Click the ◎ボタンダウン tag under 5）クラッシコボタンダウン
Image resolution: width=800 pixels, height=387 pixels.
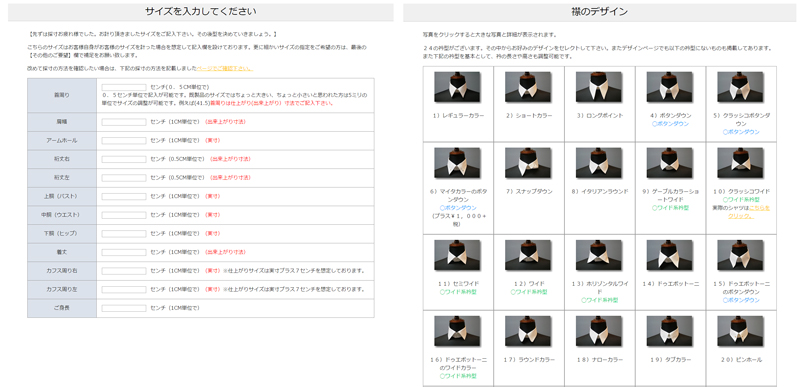tap(740, 132)
